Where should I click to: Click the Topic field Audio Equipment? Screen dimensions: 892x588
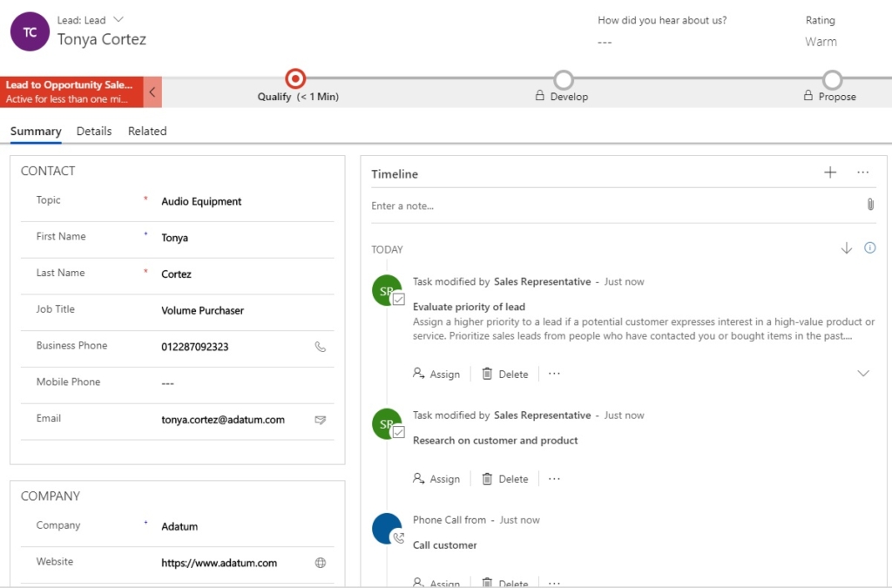coord(235,201)
